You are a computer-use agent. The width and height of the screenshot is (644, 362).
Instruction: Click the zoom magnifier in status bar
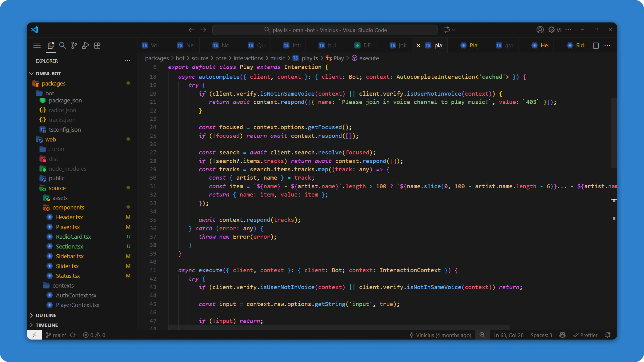point(482,335)
